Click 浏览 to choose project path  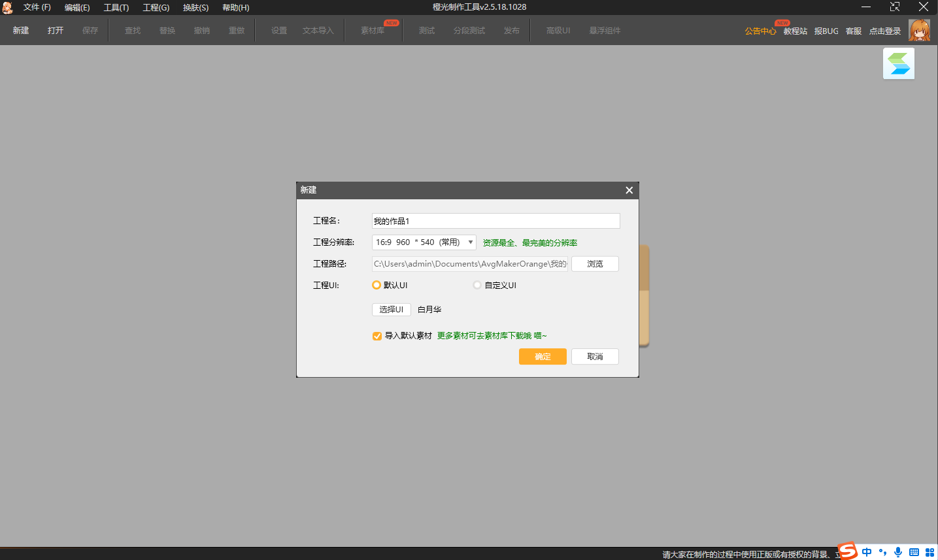[595, 264]
